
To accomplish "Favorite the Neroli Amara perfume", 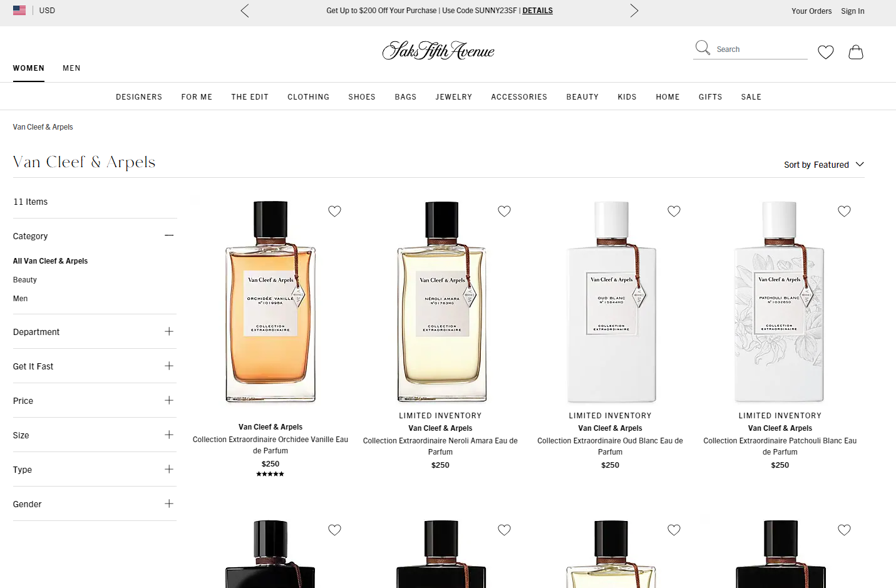I will click(505, 211).
